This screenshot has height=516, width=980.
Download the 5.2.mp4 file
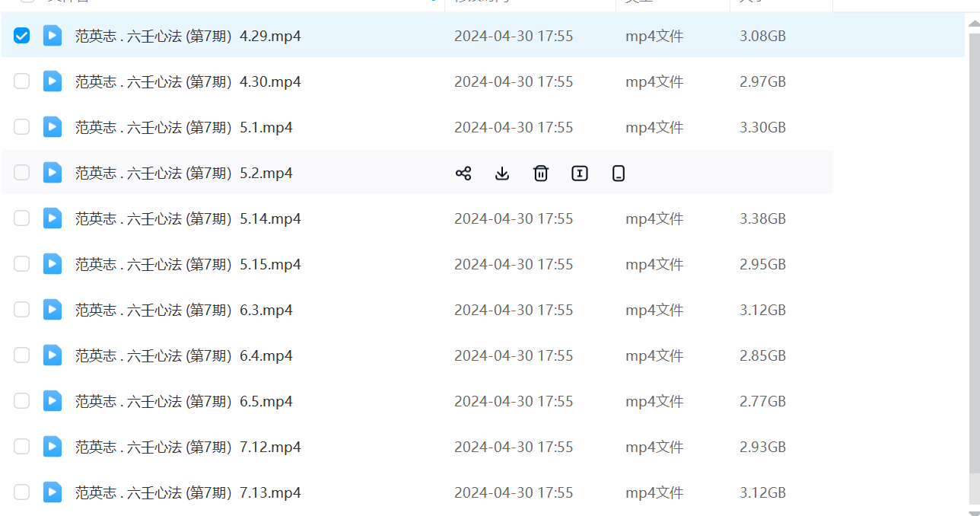(x=502, y=174)
